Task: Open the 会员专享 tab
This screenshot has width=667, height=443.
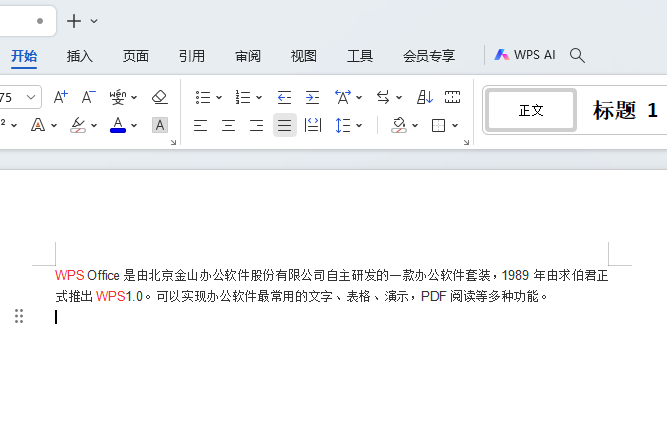Action: click(x=429, y=56)
